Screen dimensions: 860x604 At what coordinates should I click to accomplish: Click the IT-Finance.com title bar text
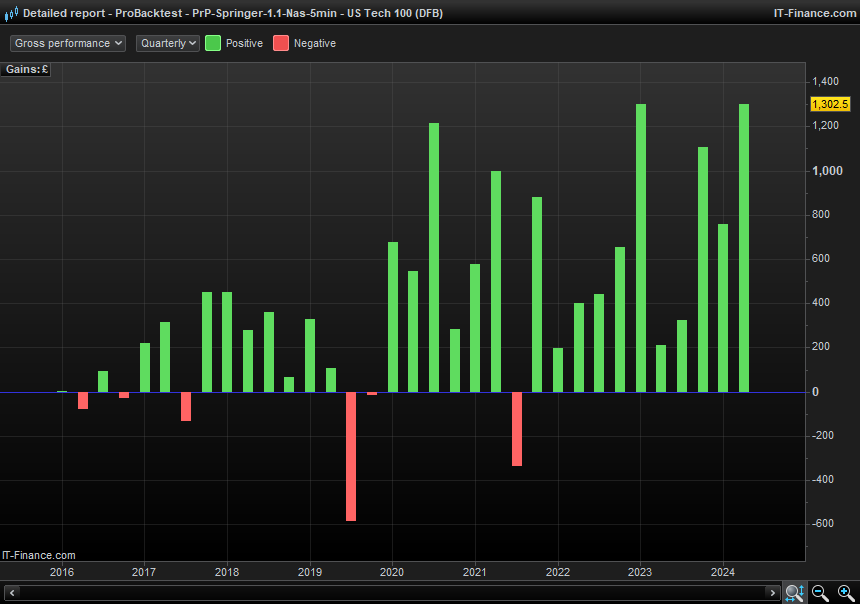tap(811, 13)
